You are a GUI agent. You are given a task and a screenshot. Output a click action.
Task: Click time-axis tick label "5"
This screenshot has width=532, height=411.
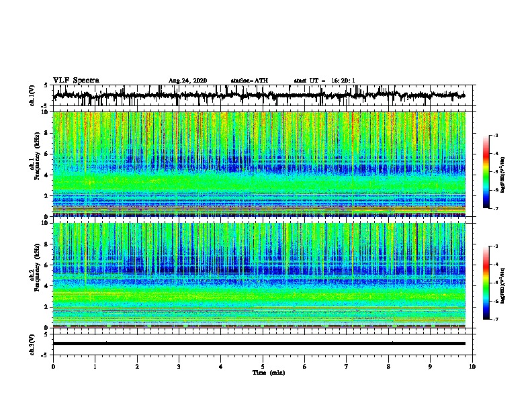coord(263,367)
